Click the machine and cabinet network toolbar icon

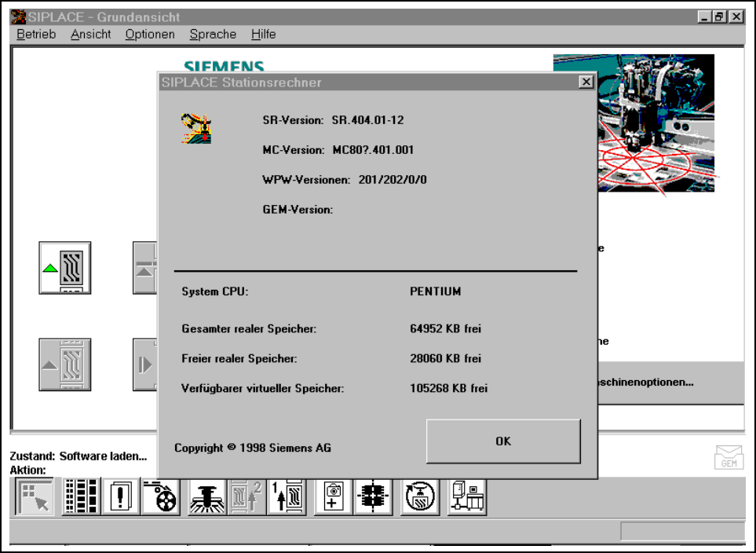(466, 496)
